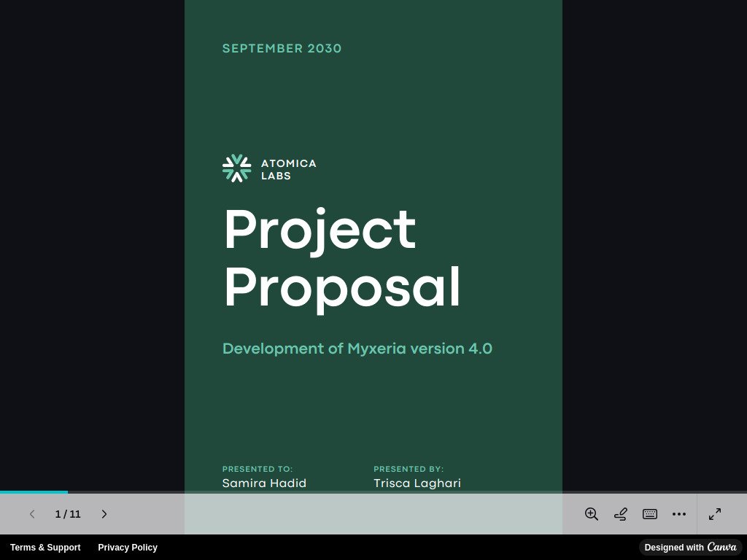View keyboard shortcuts icon

649,514
